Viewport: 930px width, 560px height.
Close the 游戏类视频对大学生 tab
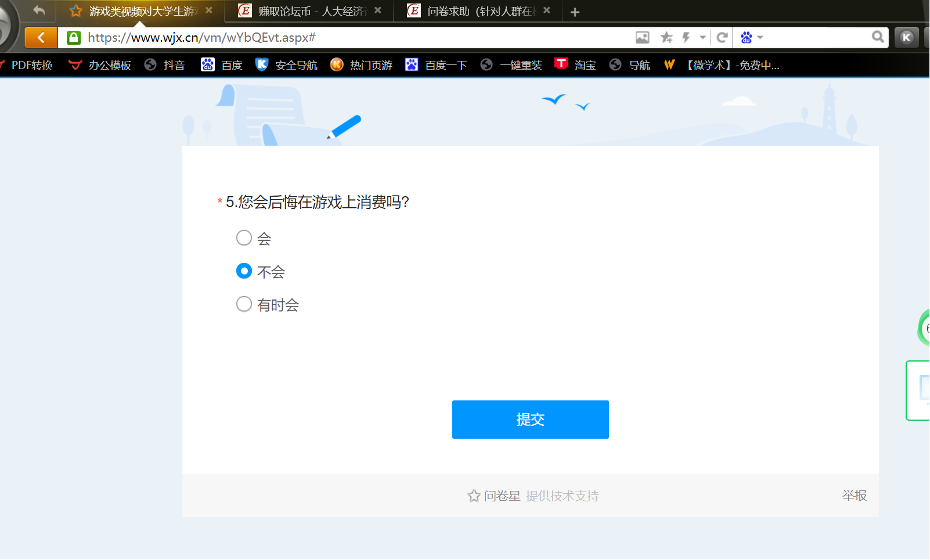tap(209, 10)
